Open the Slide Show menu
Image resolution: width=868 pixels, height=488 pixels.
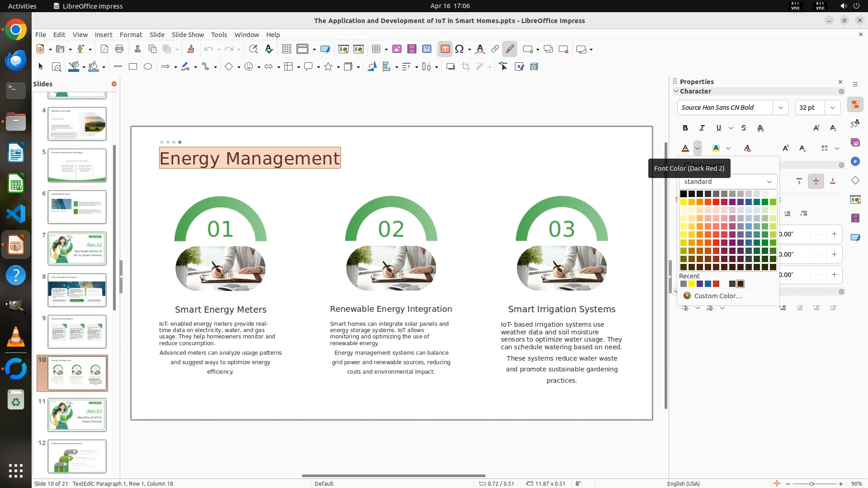pyautogui.click(x=188, y=35)
